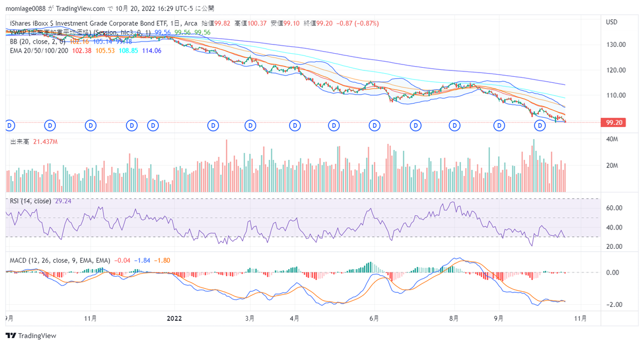Screen dimensions: 644x345
Task: Select the RSI (14, close) legend
Action: 31,201
